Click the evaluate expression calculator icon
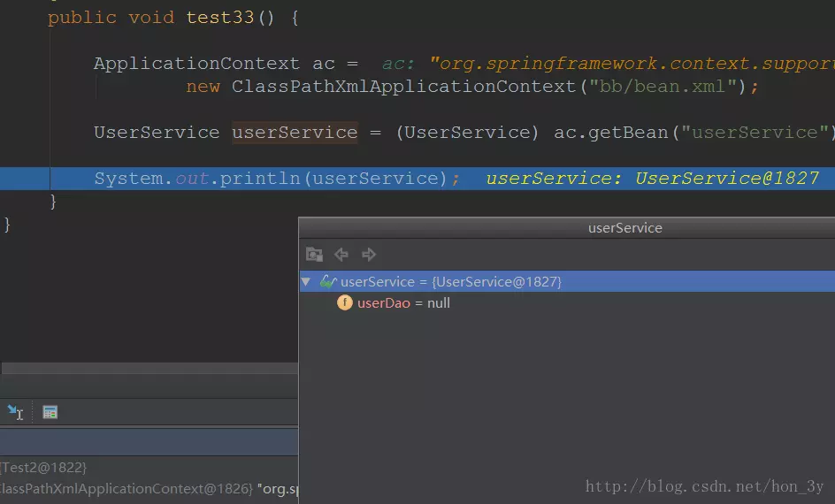The width and height of the screenshot is (835, 504). [x=50, y=412]
